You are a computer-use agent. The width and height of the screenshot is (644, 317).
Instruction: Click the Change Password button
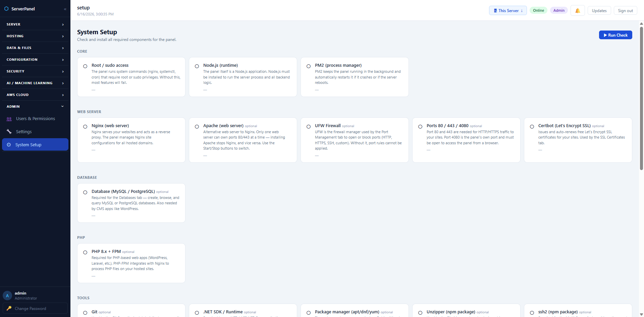pos(35,308)
